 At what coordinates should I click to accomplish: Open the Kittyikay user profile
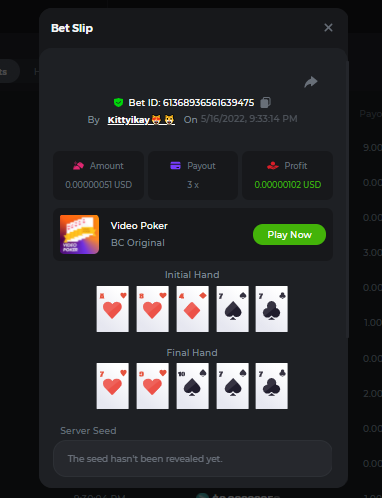[141, 120]
